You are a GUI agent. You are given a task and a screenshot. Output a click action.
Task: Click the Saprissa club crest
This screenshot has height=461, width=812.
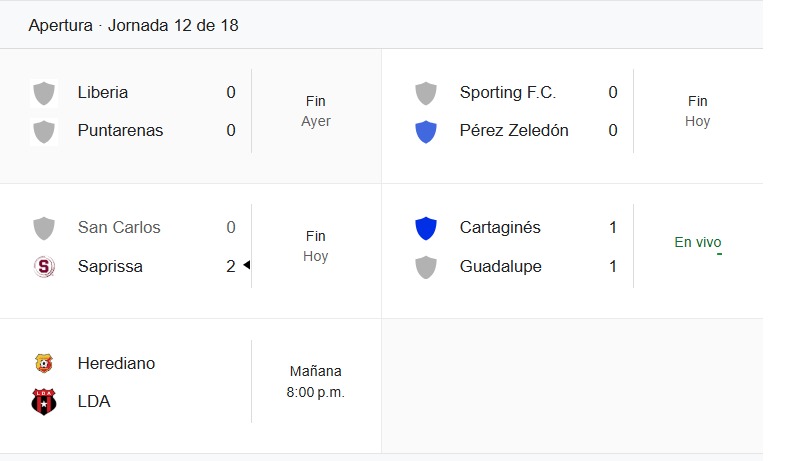(44, 266)
